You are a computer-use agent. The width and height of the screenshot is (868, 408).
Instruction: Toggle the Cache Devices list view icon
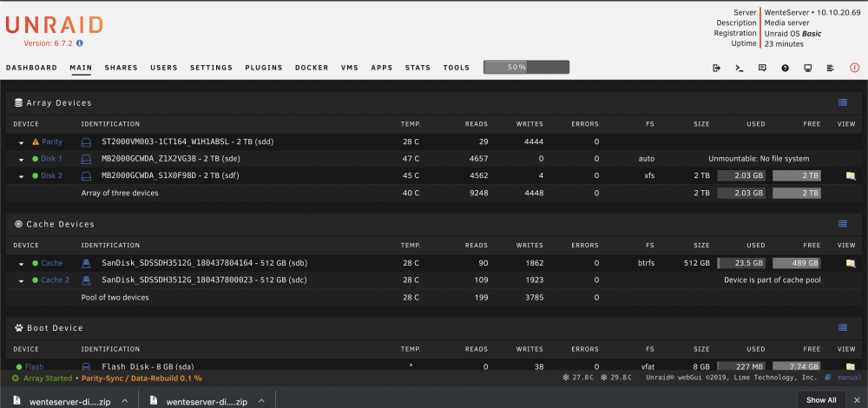click(843, 224)
